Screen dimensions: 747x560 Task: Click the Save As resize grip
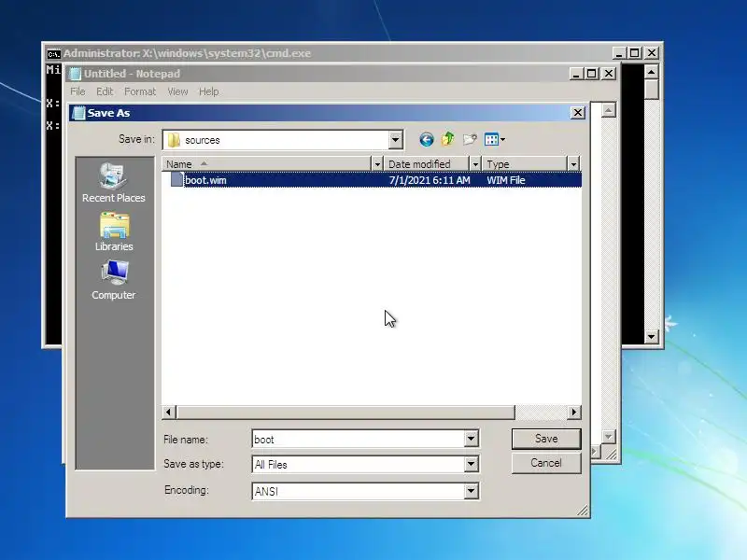tap(583, 511)
